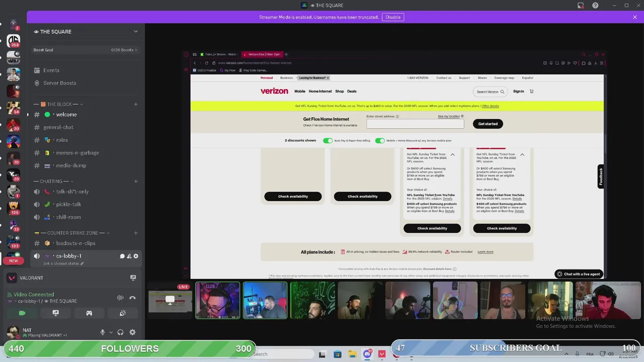
Task: Go back in the shared browser
Action: (195, 63)
